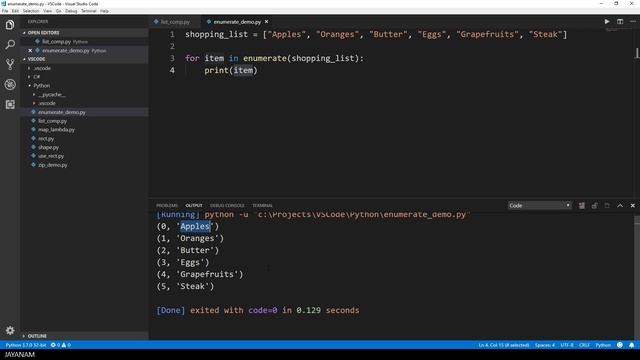Open the Go menu

(59, 11)
